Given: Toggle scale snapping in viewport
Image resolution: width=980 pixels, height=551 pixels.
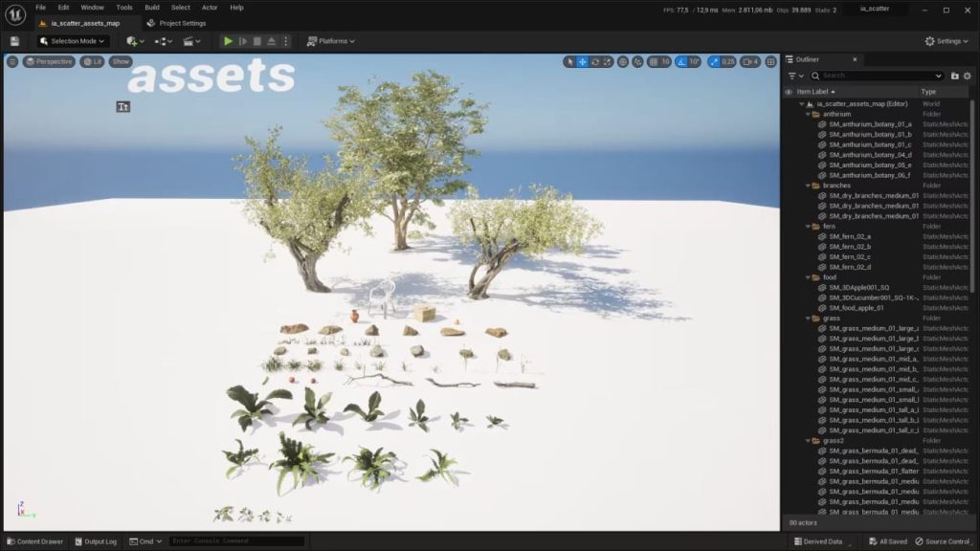Looking at the screenshot, I should [x=715, y=61].
